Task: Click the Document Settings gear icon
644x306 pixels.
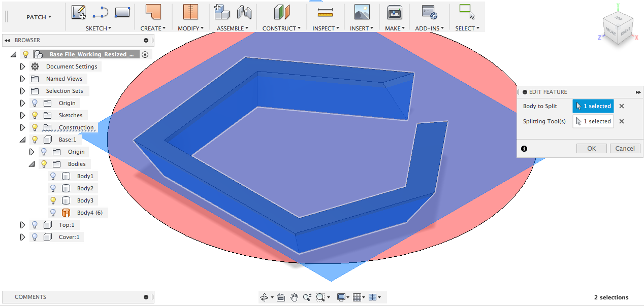Action: (x=35, y=66)
